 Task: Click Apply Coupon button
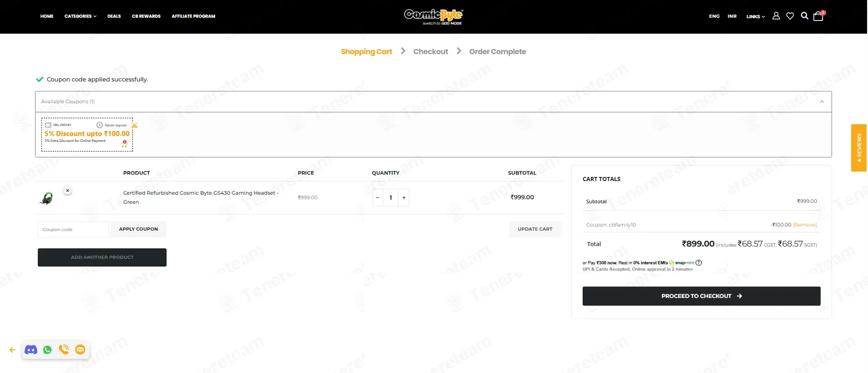click(138, 229)
